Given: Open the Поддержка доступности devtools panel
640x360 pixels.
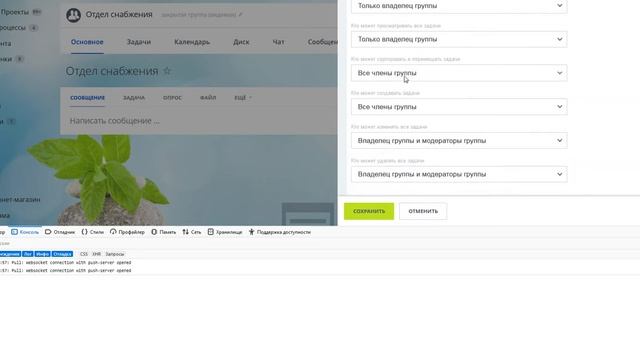Looking at the screenshot, I should (280, 232).
